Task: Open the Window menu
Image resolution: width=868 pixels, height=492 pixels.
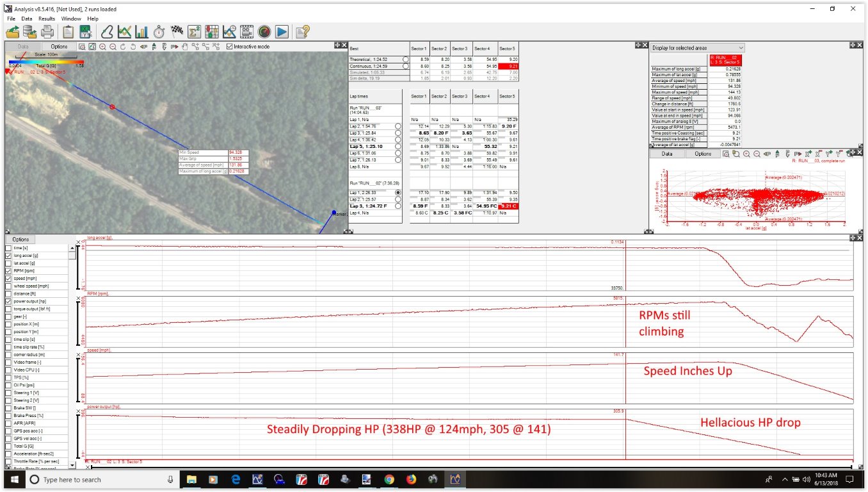Action: [71, 19]
